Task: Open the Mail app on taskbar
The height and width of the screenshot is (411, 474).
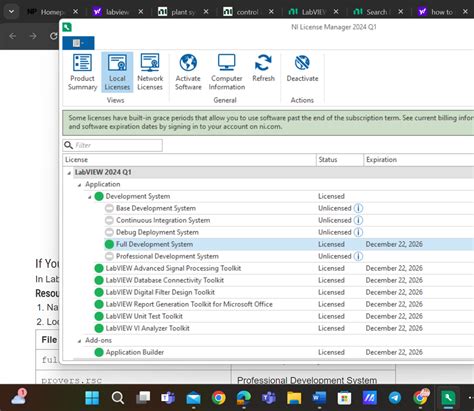Action: pos(193,398)
